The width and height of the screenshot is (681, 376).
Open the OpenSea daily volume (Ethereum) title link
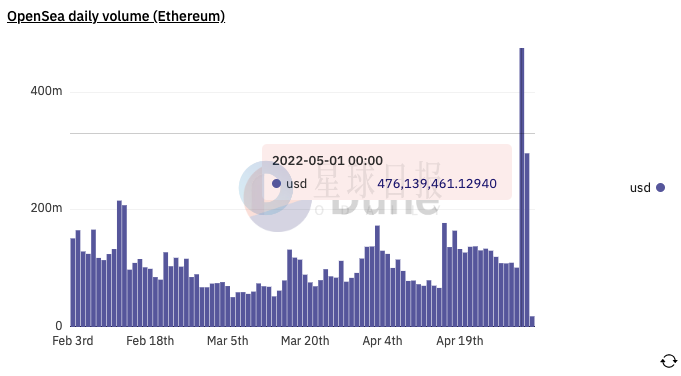click(116, 16)
